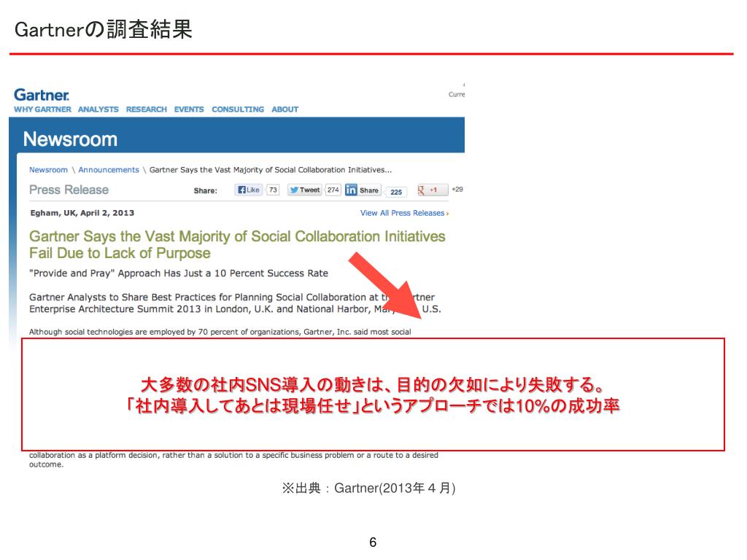Open View All Press Releases link
This screenshot has width=747, height=560.
[x=404, y=213]
